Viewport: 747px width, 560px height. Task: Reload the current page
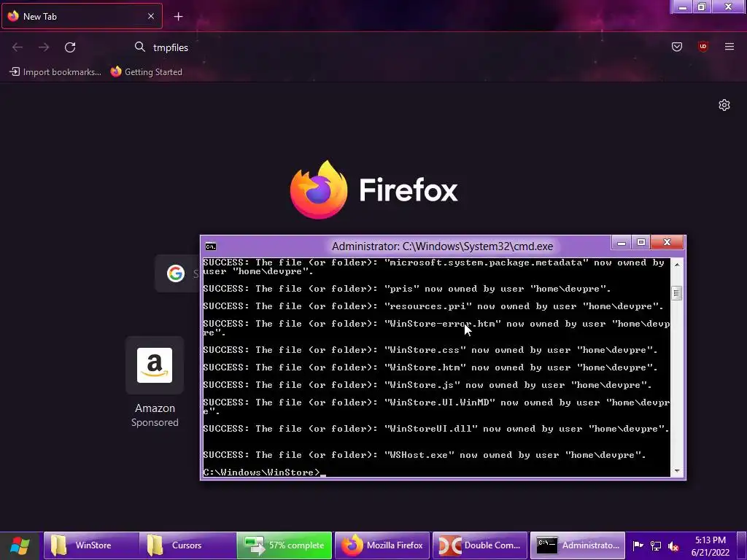tap(70, 47)
